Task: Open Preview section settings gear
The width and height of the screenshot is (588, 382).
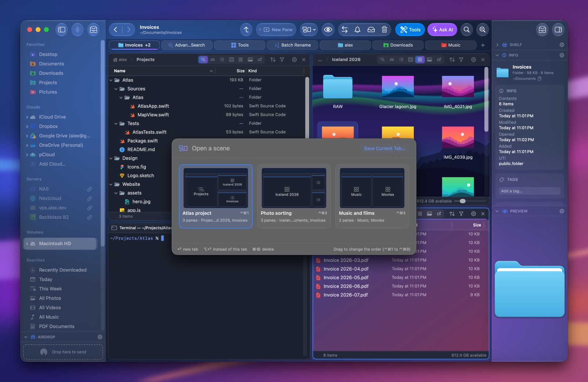Action: [x=562, y=211]
